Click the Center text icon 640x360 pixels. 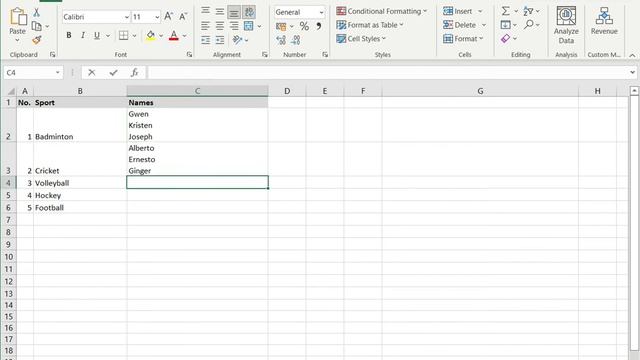(x=220, y=26)
